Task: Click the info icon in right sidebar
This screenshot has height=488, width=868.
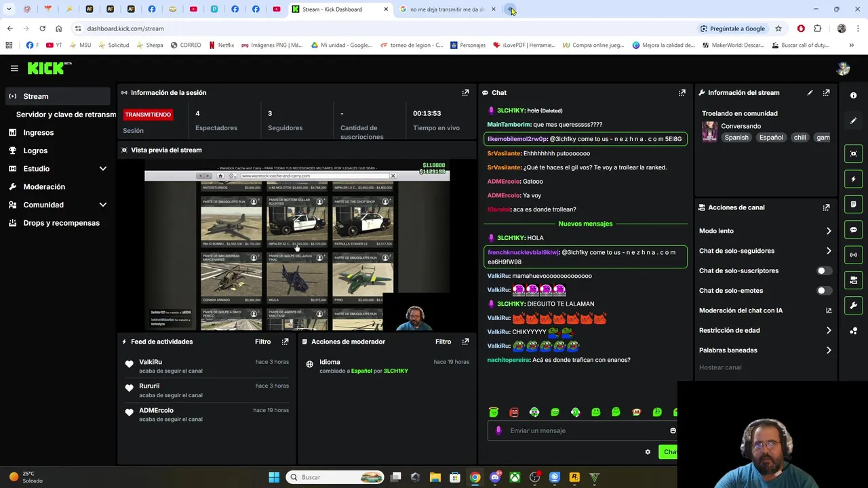Action: [853, 96]
